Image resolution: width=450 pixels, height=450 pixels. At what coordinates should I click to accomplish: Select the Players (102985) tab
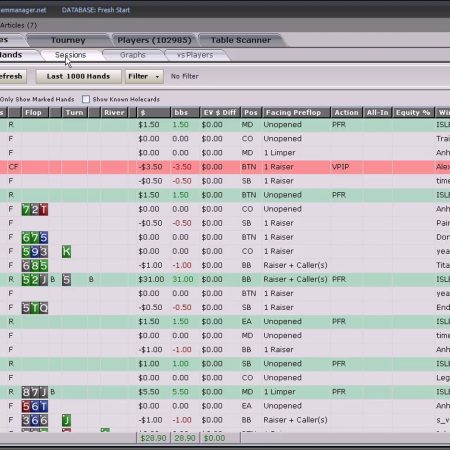154,40
